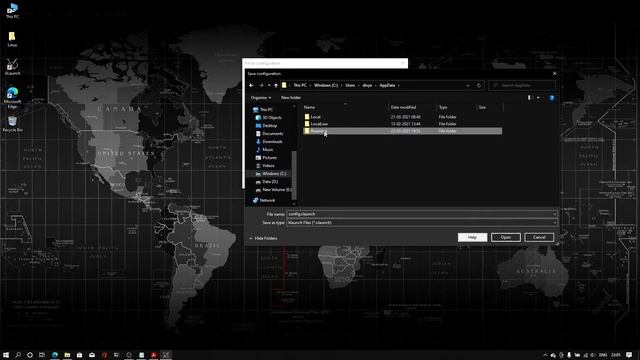Collapse with Hide Folders
The image size is (640, 360).
click(x=263, y=238)
